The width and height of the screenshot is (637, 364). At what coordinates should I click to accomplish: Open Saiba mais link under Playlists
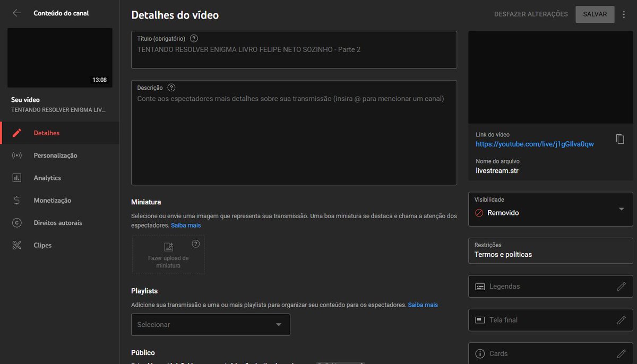click(x=423, y=305)
